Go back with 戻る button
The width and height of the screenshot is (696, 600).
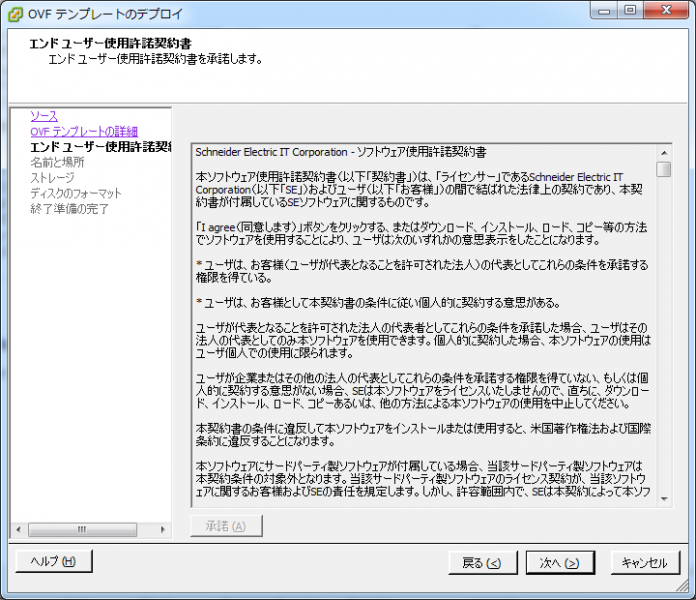482,563
